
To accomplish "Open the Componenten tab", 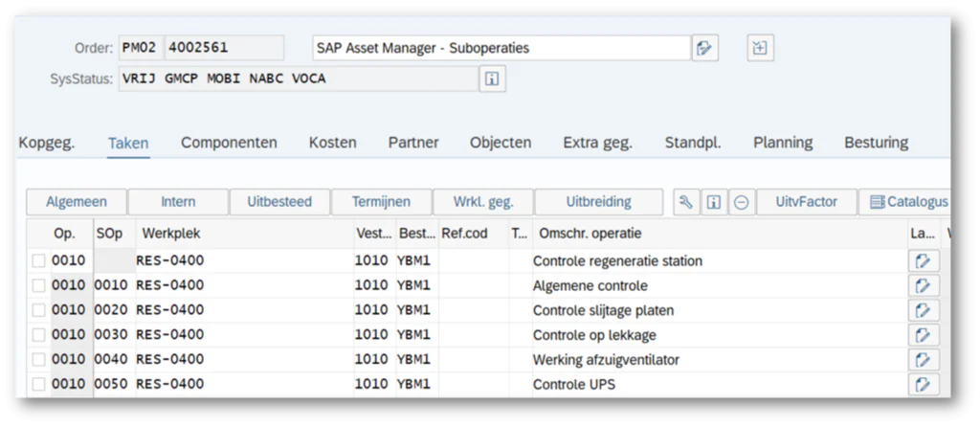I will point(229,144).
